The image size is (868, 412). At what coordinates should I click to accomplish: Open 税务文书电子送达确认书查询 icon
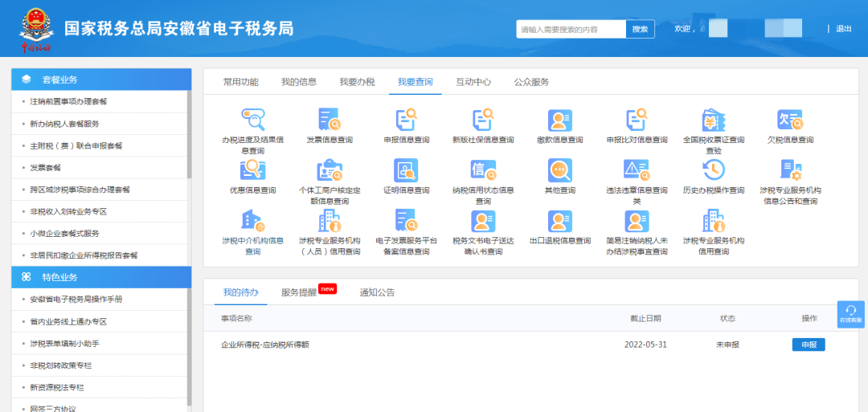click(483, 221)
